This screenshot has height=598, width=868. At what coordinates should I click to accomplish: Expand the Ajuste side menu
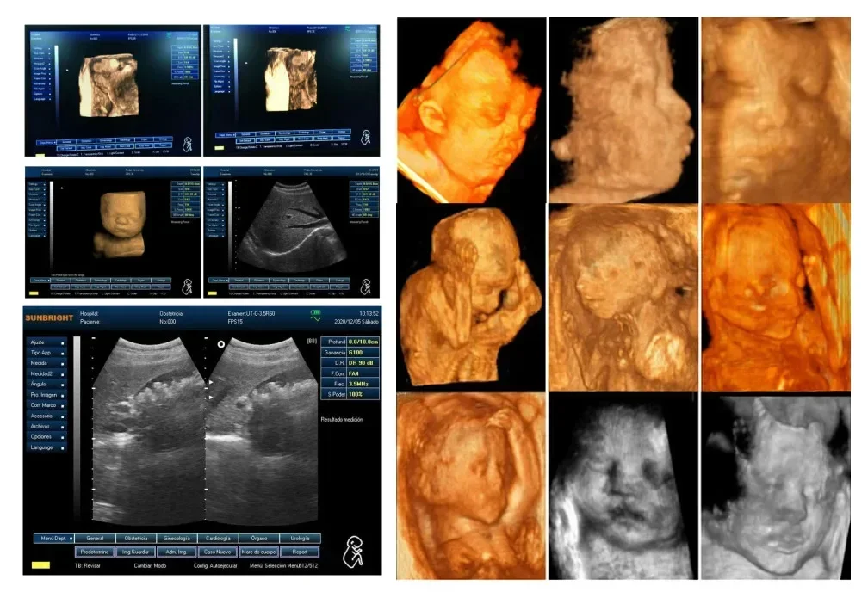coord(46,342)
